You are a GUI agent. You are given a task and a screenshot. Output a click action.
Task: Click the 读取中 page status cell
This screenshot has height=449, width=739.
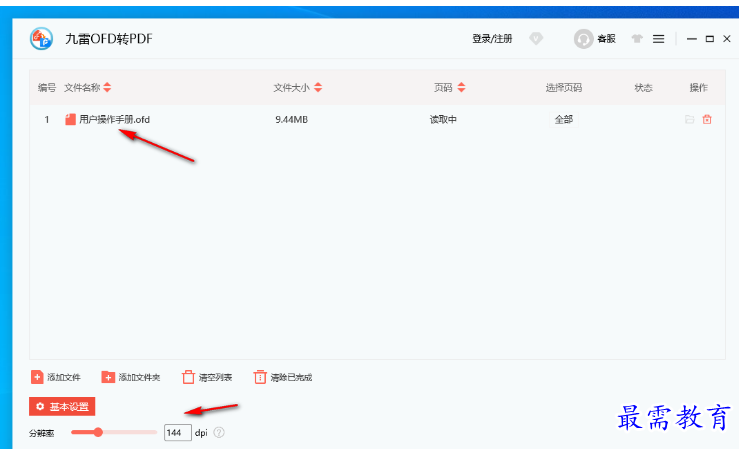click(x=443, y=120)
